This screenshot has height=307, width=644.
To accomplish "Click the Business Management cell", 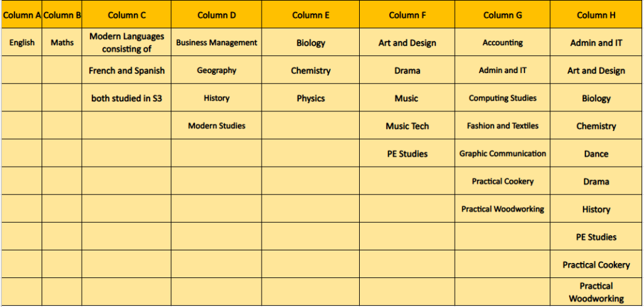I will (216, 42).
